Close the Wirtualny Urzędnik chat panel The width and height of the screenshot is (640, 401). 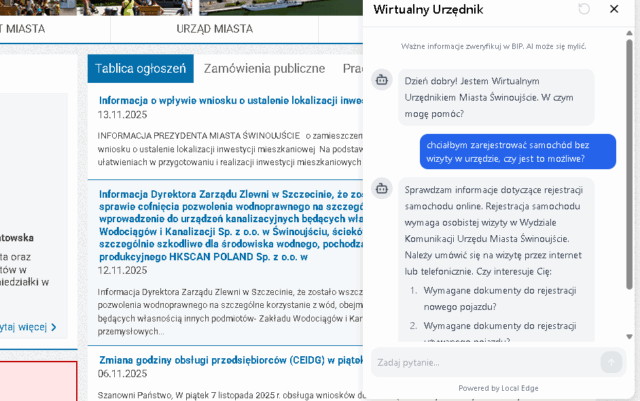tap(613, 10)
